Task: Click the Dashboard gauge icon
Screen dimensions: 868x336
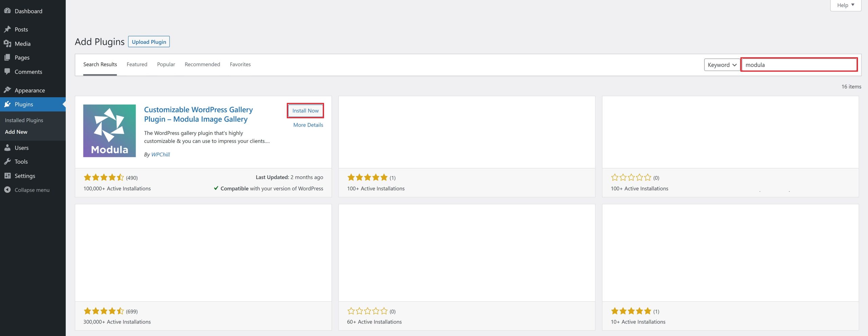Action: [7, 11]
